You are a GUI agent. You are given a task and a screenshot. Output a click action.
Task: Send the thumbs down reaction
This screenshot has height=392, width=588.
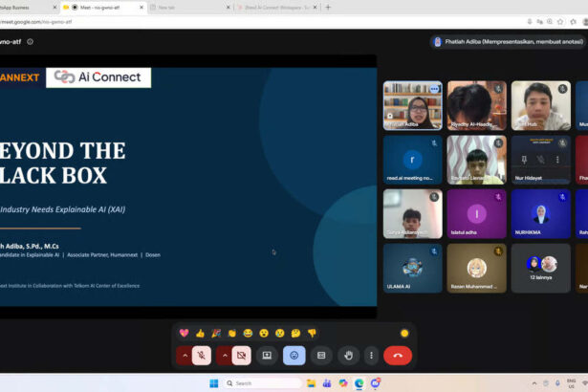point(312,333)
